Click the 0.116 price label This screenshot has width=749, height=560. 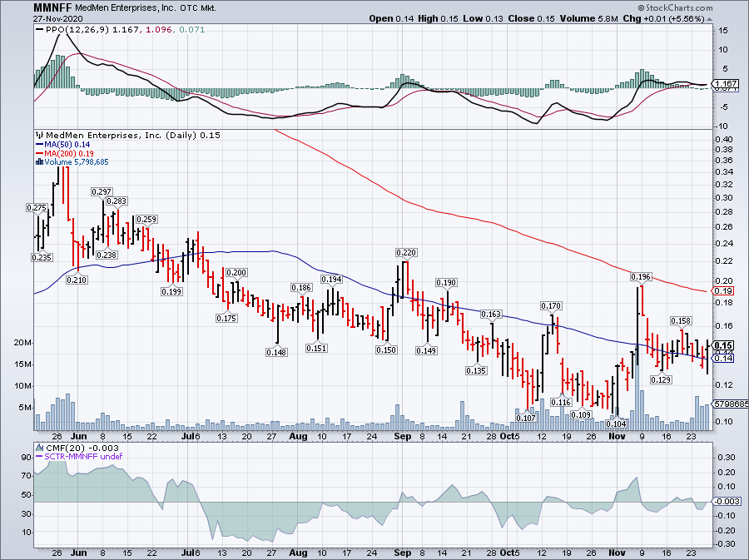[x=561, y=402]
